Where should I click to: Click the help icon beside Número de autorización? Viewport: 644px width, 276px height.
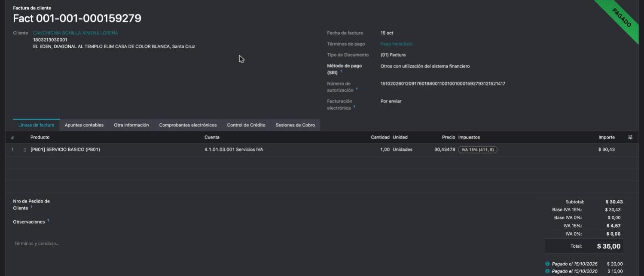(x=357, y=89)
